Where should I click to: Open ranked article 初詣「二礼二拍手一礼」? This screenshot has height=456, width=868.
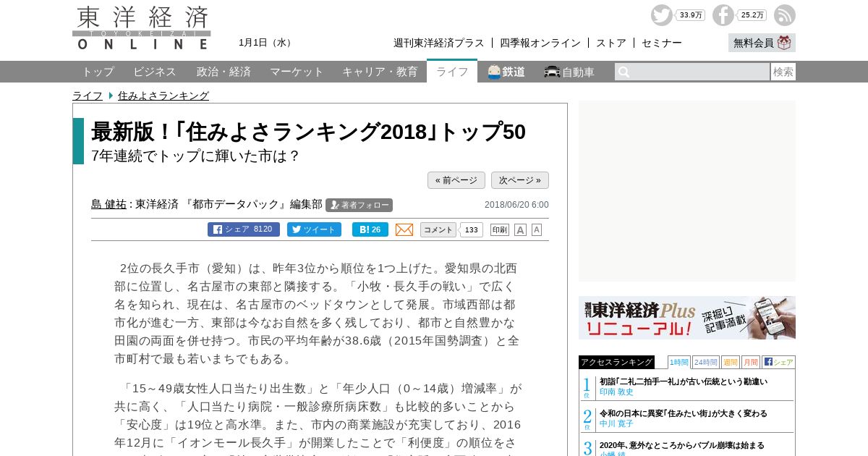click(684, 381)
